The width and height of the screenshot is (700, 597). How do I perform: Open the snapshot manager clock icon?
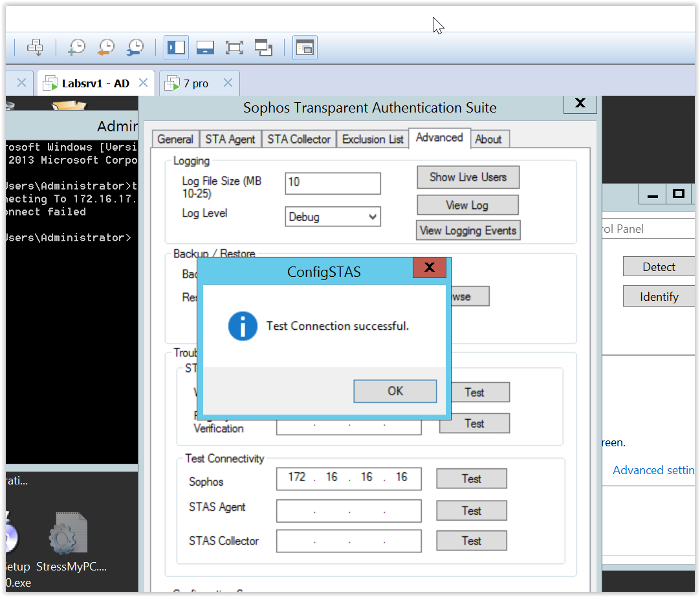pyautogui.click(x=135, y=47)
